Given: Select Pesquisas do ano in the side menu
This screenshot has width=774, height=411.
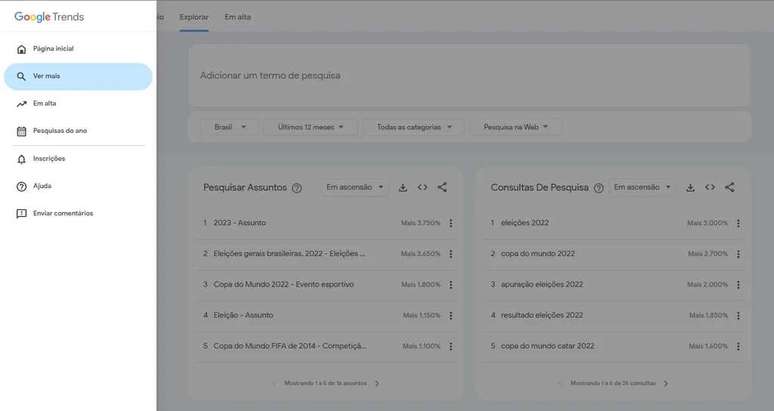Looking at the screenshot, I should 78,131.
